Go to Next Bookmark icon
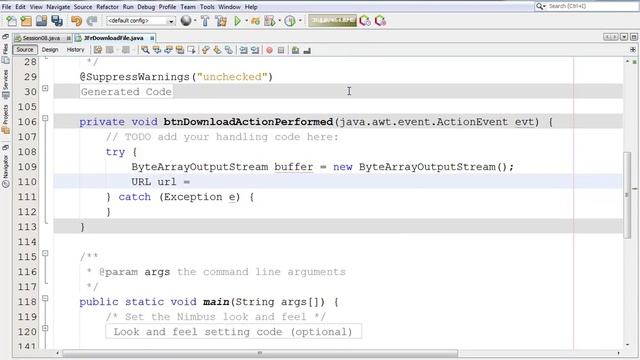Image resolution: width=640 pixels, height=360 pixels. tap(217, 50)
